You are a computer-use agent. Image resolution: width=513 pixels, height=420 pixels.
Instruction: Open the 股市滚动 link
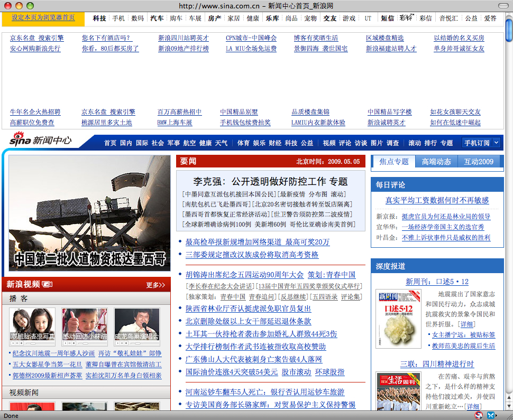[296, 371]
